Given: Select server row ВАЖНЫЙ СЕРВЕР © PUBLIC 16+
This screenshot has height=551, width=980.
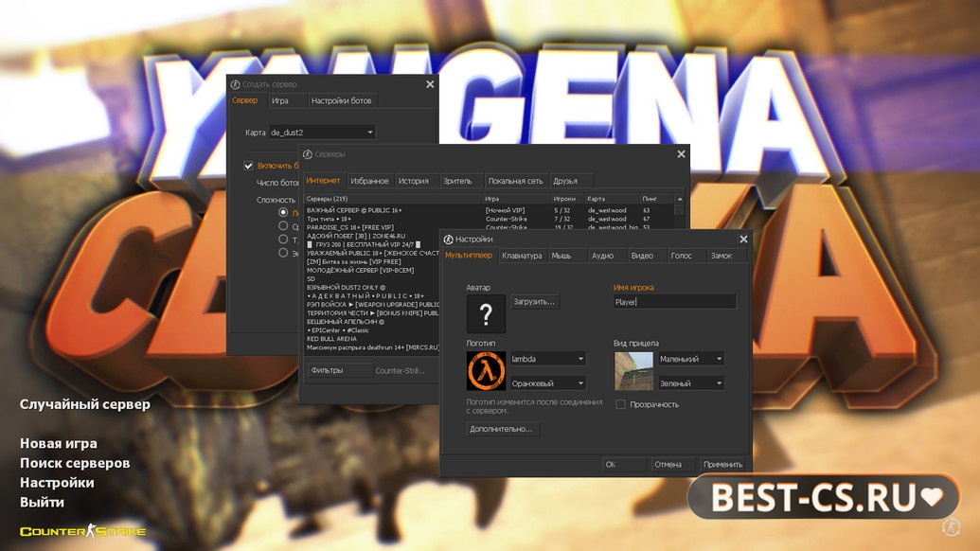Looking at the screenshot, I should [x=490, y=210].
